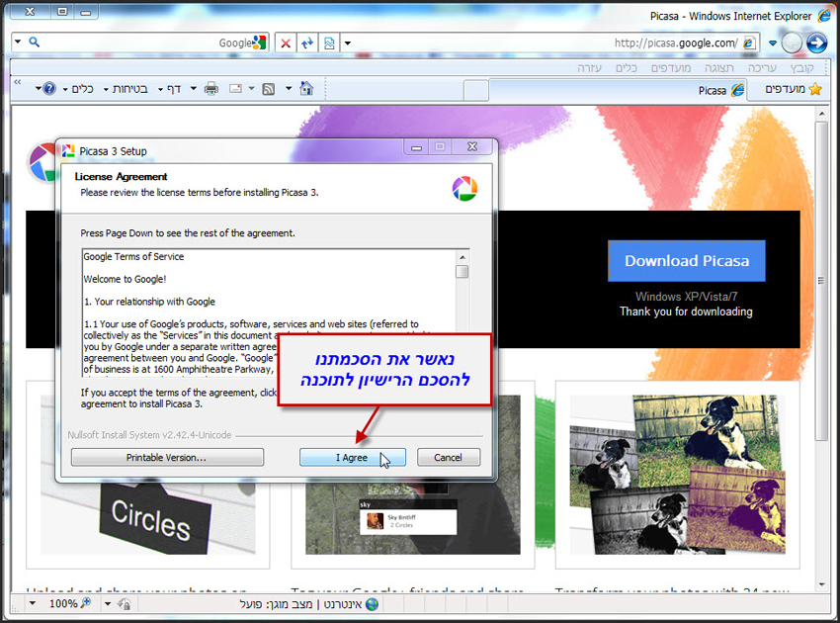Click the license text scrollbar thumb

pos(462,271)
